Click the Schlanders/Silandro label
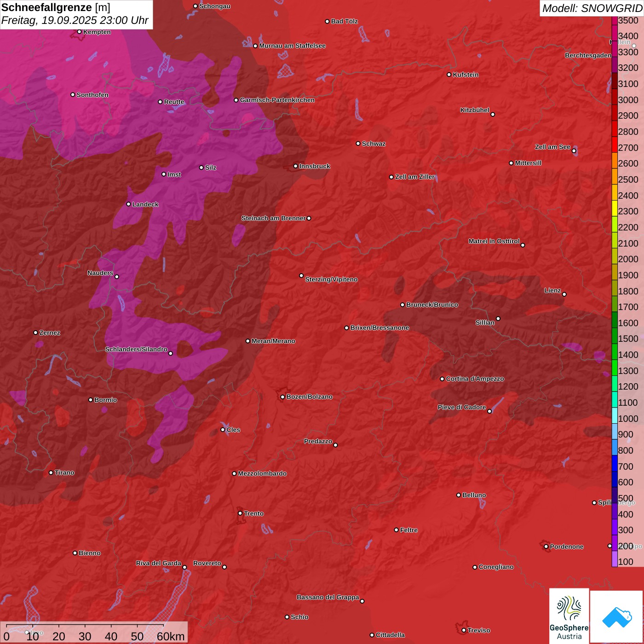This screenshot has height=644, width=644. click(136, 350)
